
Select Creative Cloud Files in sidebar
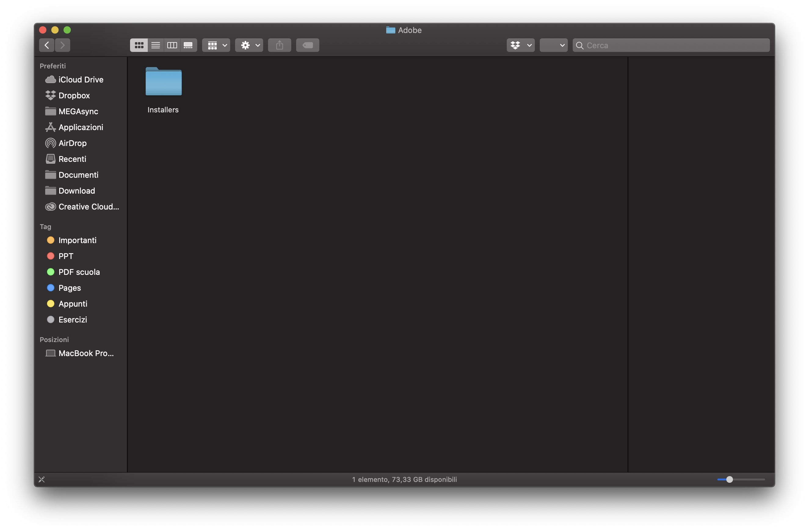pos(88,207)
